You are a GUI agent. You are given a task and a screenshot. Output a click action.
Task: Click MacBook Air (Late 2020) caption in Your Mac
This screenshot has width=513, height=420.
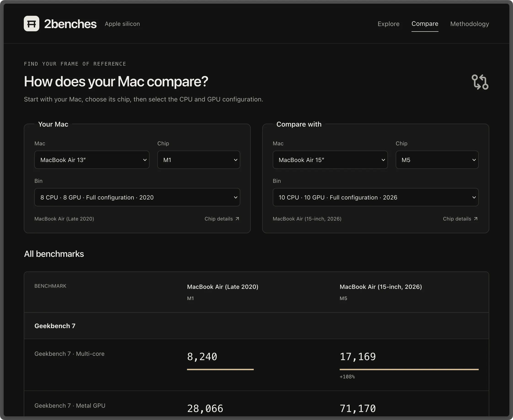tap(64, 219)
